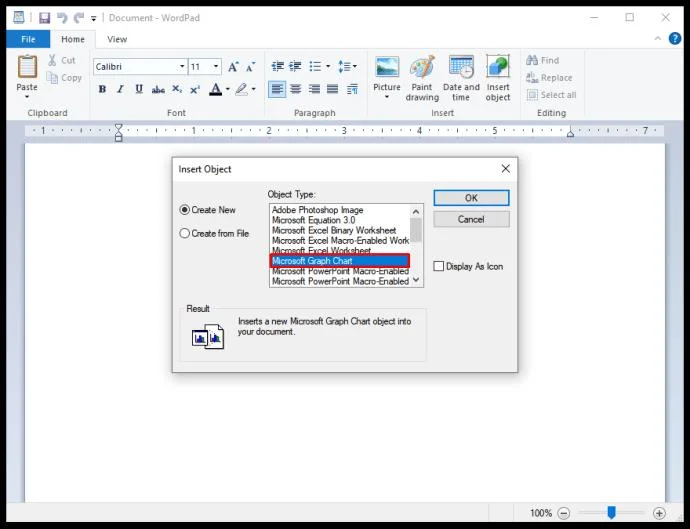
Task: Toggle Subscript formatting
Action: pos(177,89)
